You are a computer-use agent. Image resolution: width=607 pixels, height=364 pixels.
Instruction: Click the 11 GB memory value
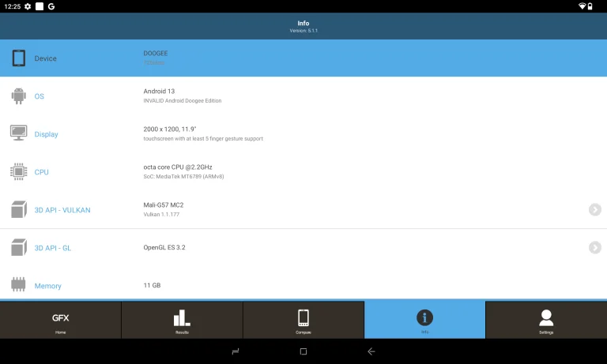pyautogui.click(x=152, y=286)
